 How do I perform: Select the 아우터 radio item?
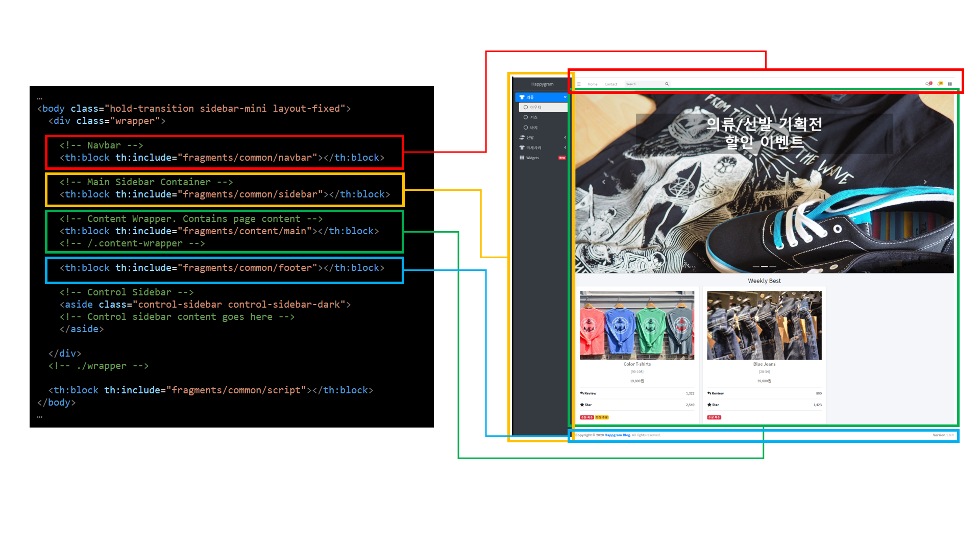coord(526,107)
